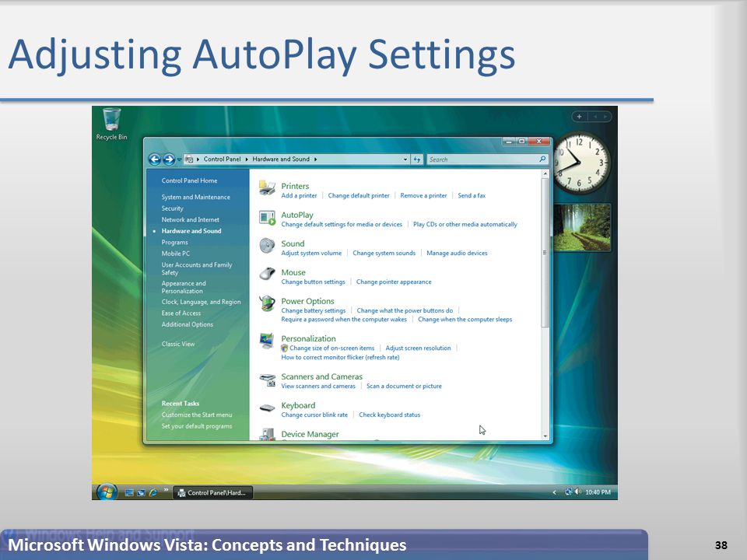The width and height of the screenshot is (747, 560).
Task: Select System and Maintenance in sidebar
Action: [195, 197]
